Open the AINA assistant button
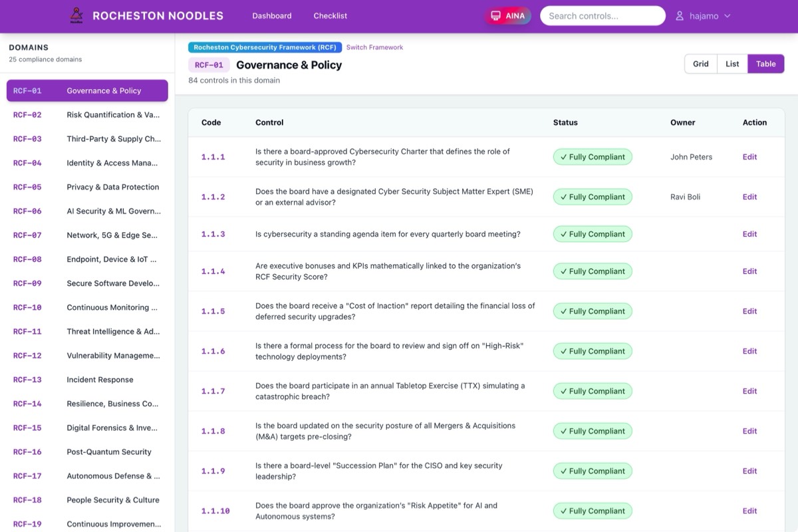The image size is (798, 532). pyautogui.click(x=508, y=16)
